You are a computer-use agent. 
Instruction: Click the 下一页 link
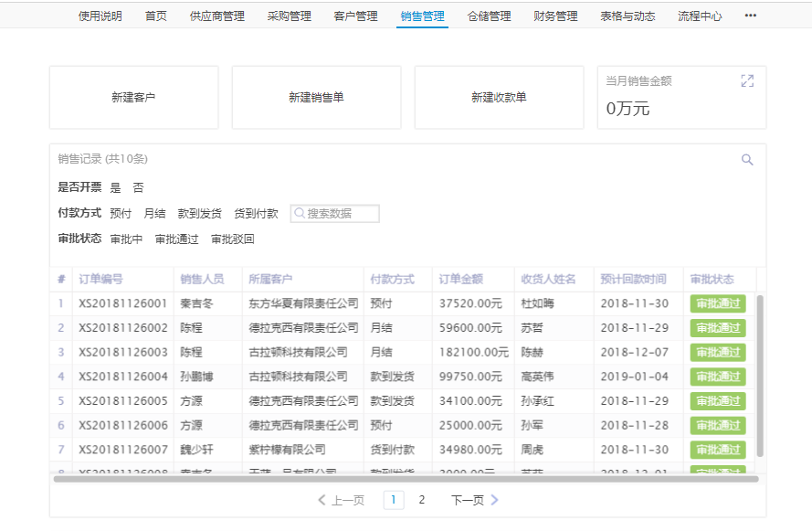(x=467, y=500)
